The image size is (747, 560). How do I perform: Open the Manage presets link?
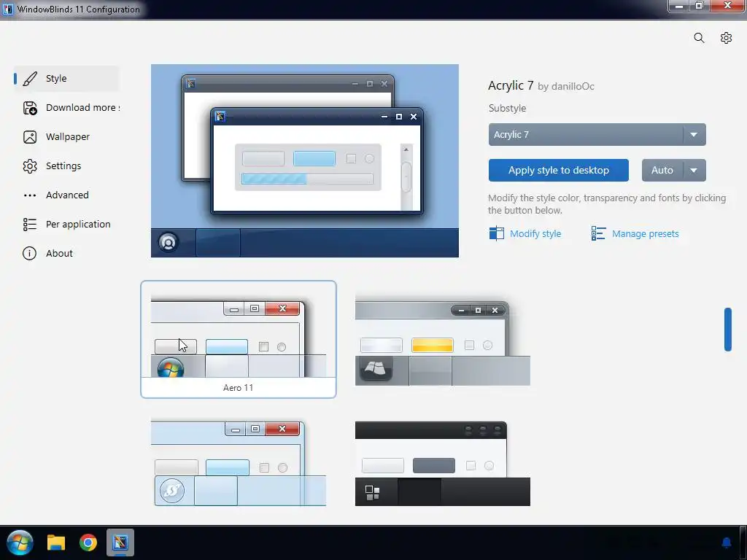point(645,234)
